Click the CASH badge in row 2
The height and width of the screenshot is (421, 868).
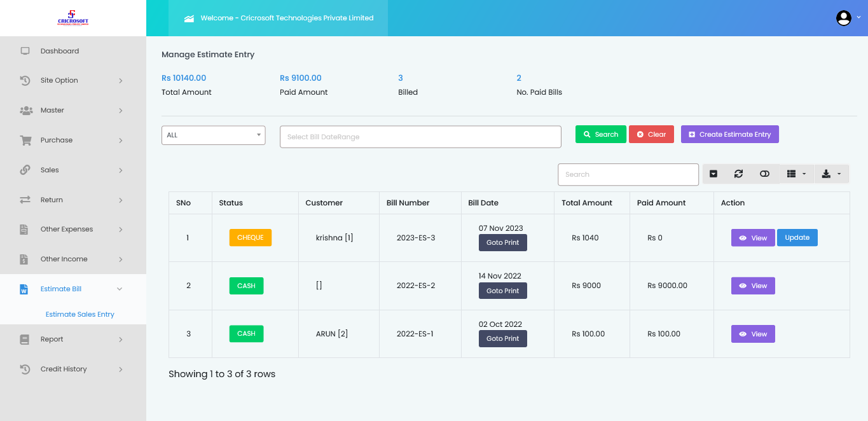click(246, 286)
